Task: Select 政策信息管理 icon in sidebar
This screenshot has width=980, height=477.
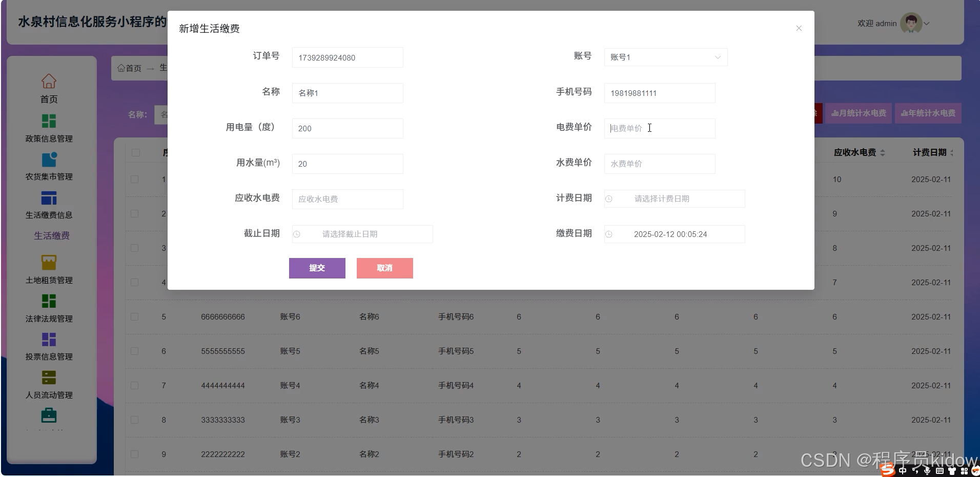Action: pyautogui.click(x=49, y=120)
